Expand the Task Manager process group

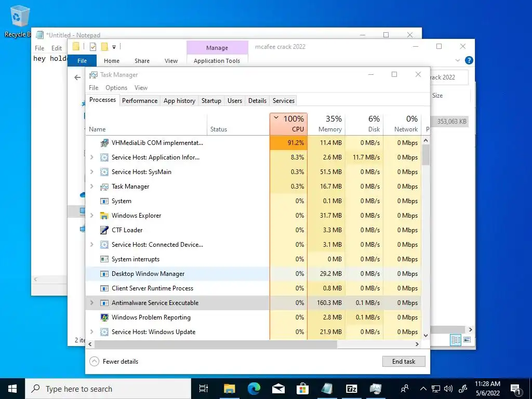pos(91,187)
